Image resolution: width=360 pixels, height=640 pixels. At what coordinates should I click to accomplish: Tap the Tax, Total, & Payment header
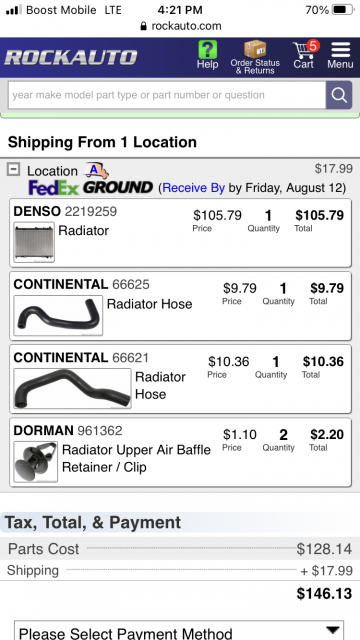(x=92, y=522)
